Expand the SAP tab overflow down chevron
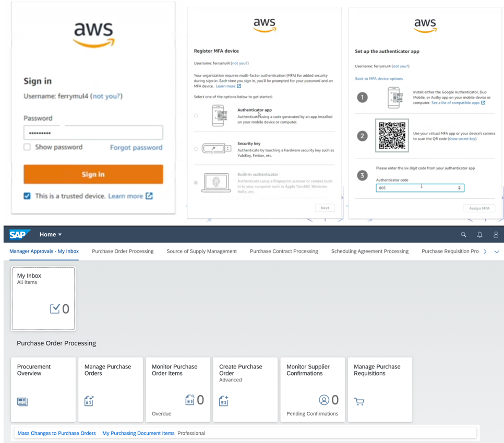 tap(497, 252)
